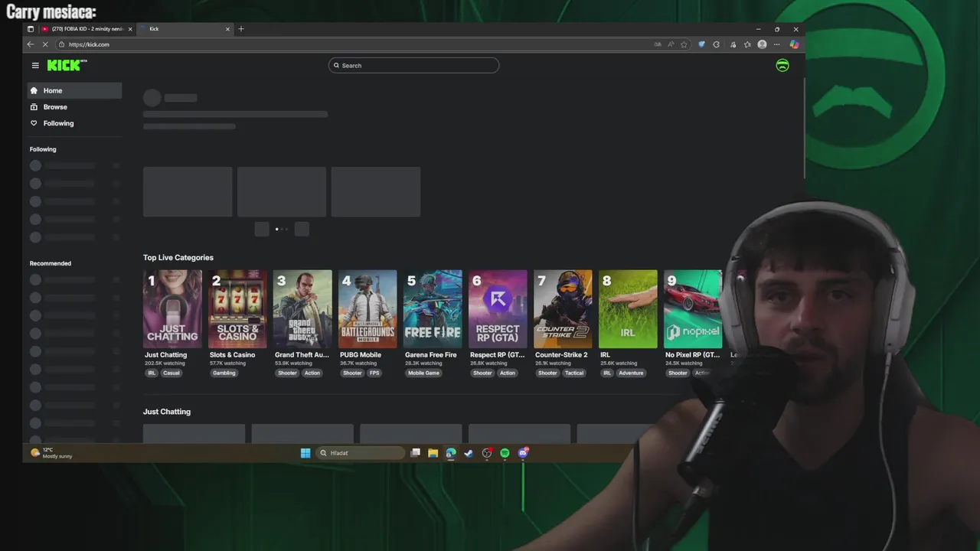
Task: Click the taskbar Hľadať search box
Action: pos(361,453)
